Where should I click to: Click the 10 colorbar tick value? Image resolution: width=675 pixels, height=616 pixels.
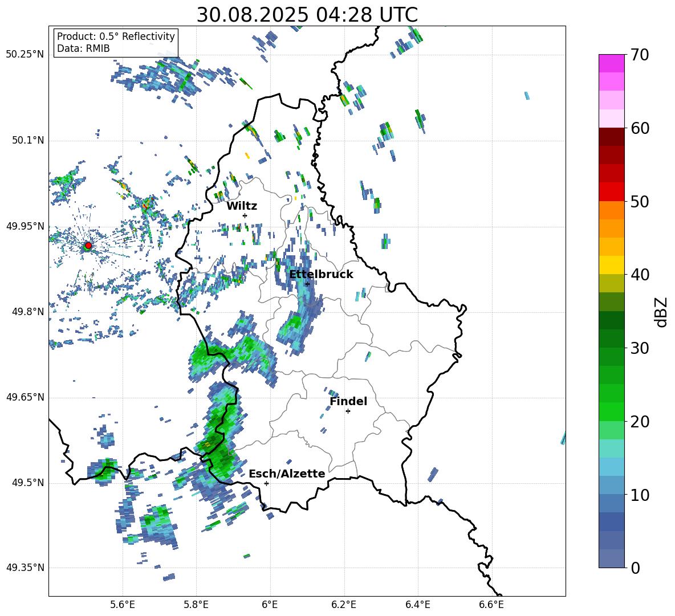pos(639,495)
